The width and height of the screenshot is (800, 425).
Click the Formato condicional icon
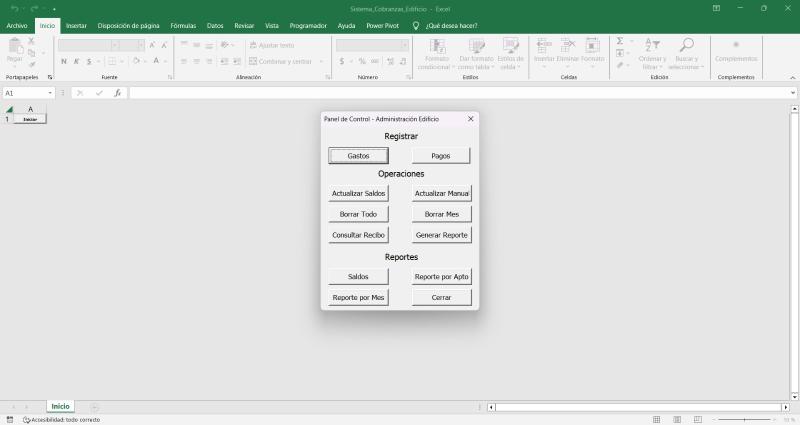point(436,45)
